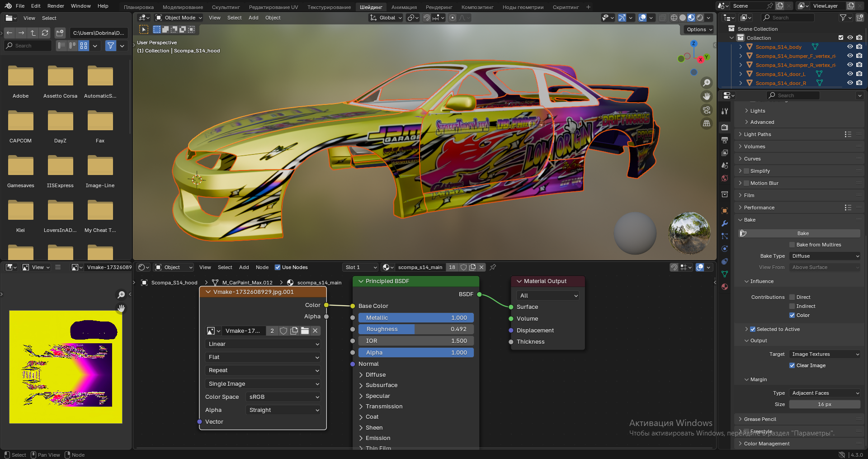This screenshot has height=459, width=868.
Task: Uncheck Clear Image checkbox
Action: (792, 365)
